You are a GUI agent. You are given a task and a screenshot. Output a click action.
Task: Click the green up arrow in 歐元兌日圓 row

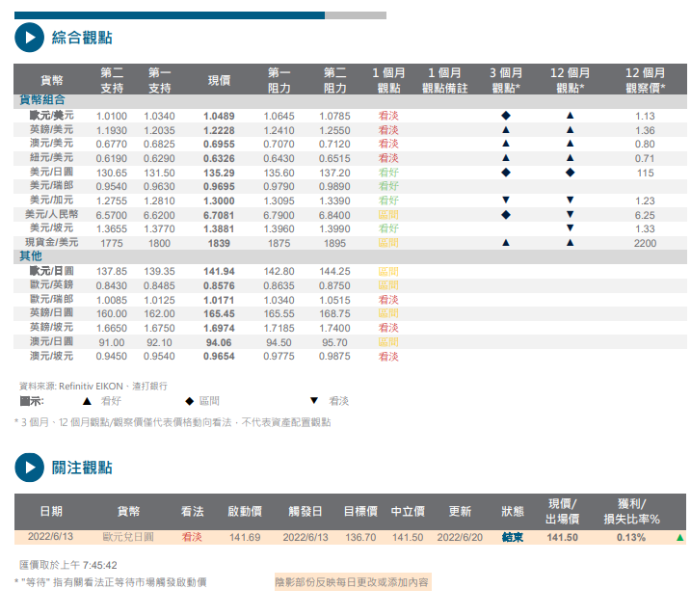coord(680,537)
